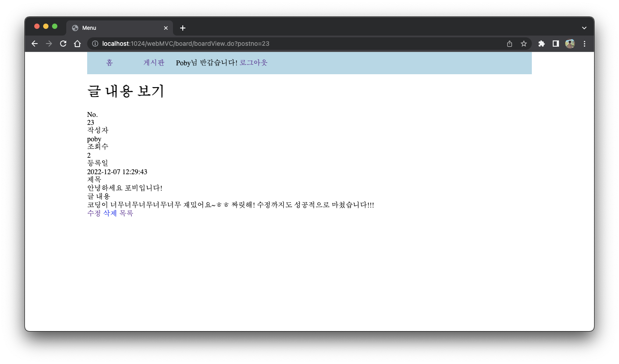Go back to the previous page

[x=35, y=44]
